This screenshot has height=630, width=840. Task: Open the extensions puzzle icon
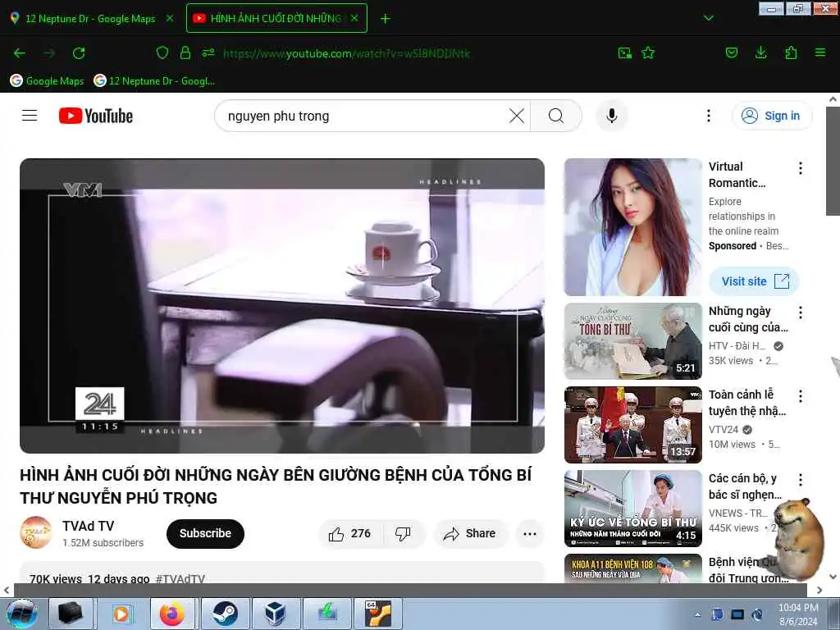click(791, 53)
